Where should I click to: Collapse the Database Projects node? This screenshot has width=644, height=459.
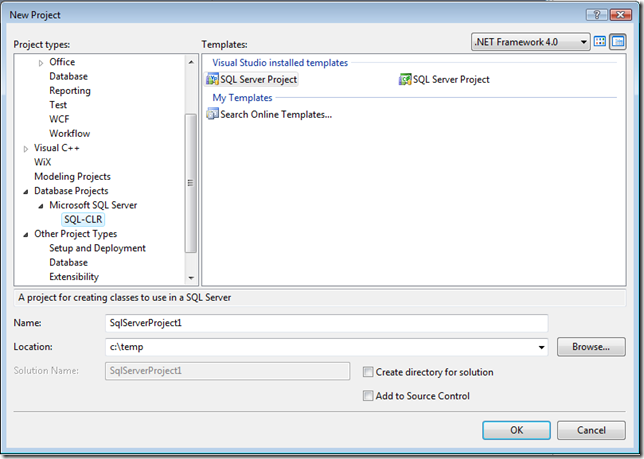pos(25,191)
